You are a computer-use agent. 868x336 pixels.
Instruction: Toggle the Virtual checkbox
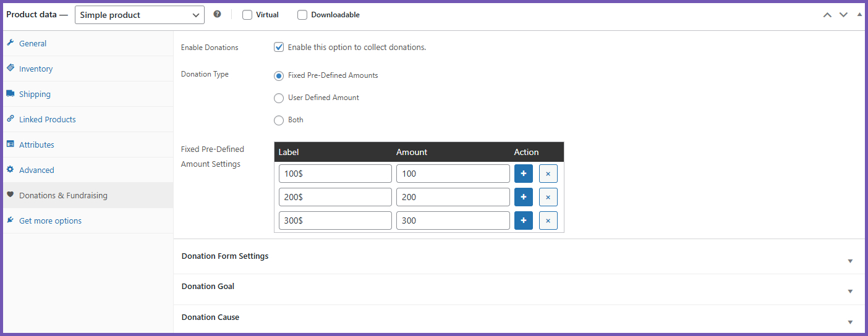[247, 15]
